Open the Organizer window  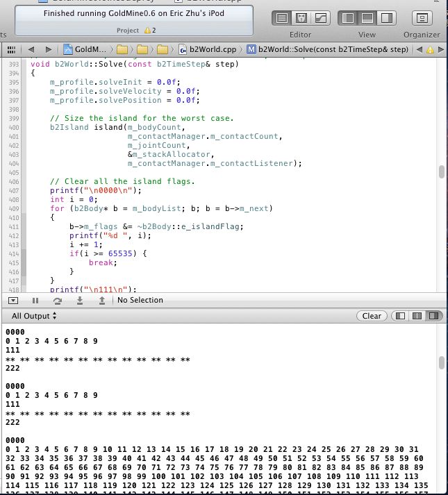422,18
